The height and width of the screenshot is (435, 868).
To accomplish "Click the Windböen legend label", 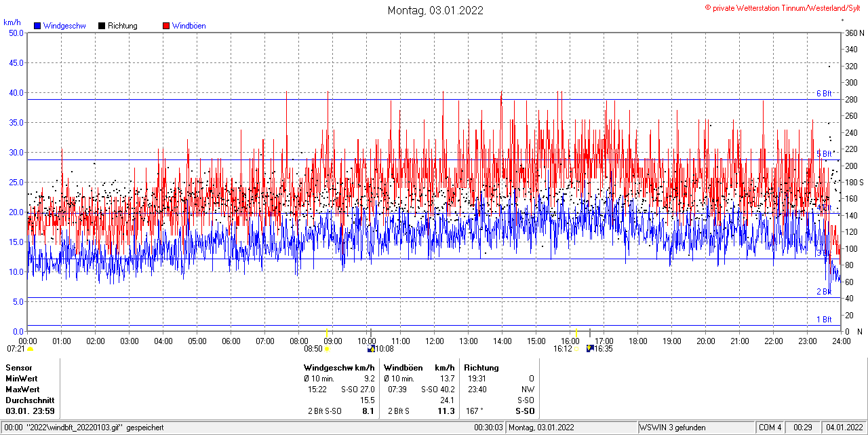I will [189, 26].
